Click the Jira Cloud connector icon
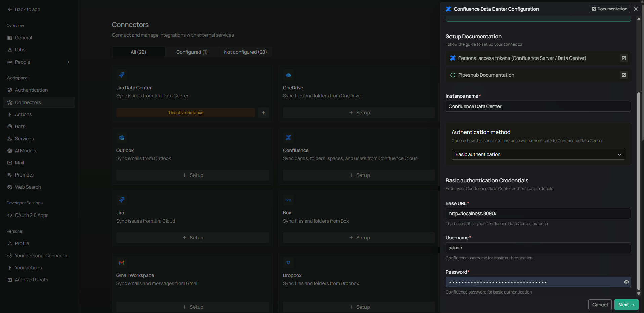 tap(122, 200)
